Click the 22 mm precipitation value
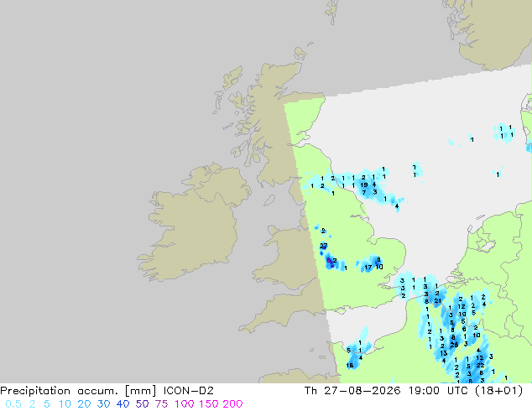The width and height of the screenshot is (532, 411). (x=480, y=365)
